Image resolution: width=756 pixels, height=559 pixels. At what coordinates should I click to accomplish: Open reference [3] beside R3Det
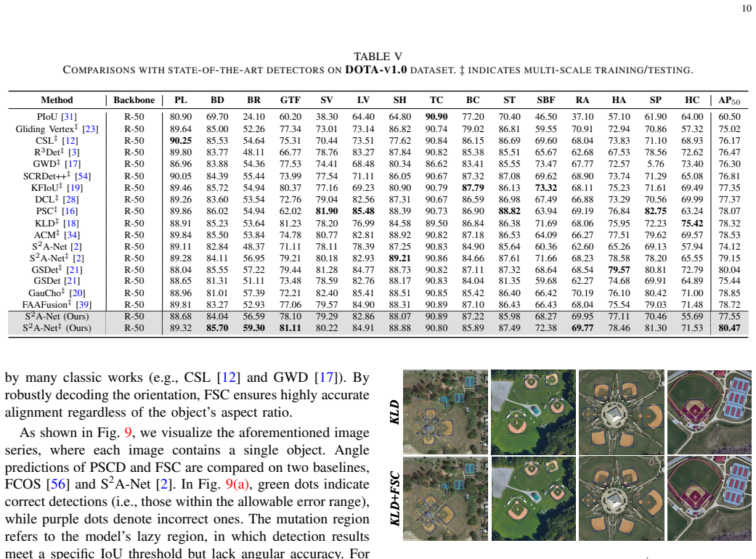[x=74, y=152]
